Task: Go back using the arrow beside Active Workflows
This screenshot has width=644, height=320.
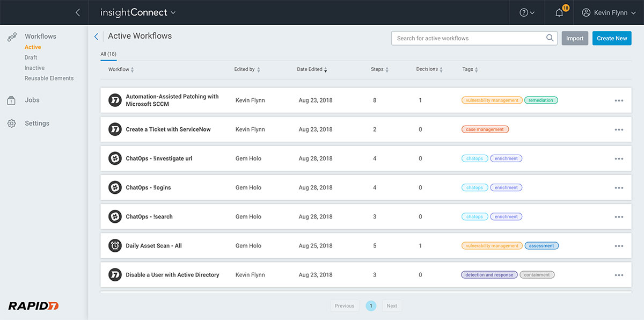Action: click(x=96, y=37)
